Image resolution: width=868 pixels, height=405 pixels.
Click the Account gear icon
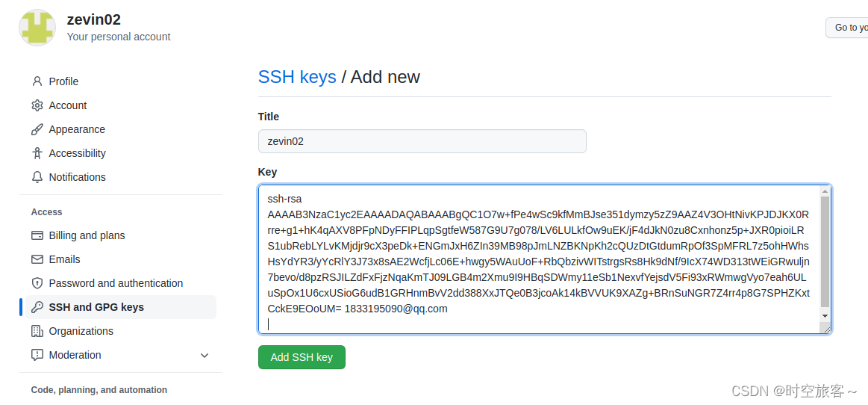coord(37,105)
